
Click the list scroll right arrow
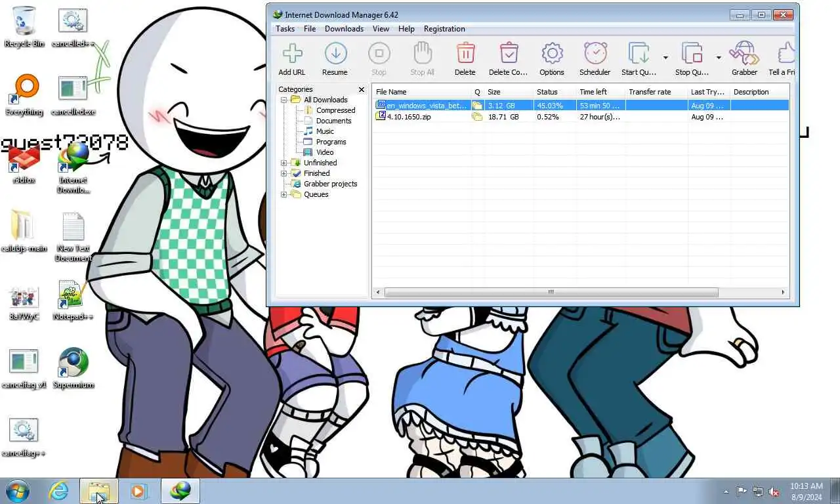[x=783, y=292]
